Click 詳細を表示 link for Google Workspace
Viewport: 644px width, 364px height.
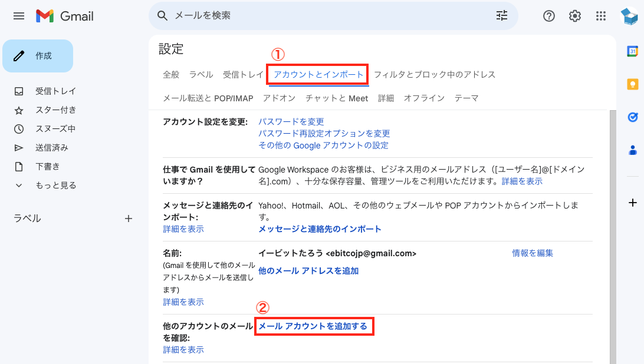(x=522, y=181)
